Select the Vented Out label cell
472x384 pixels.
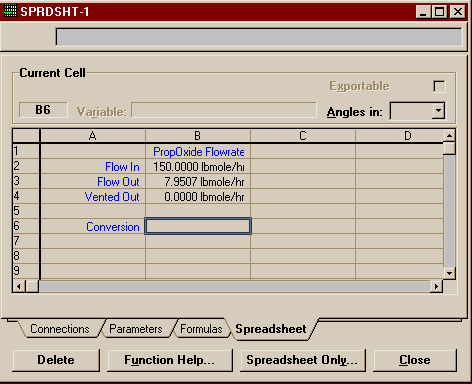pos(93,197)
